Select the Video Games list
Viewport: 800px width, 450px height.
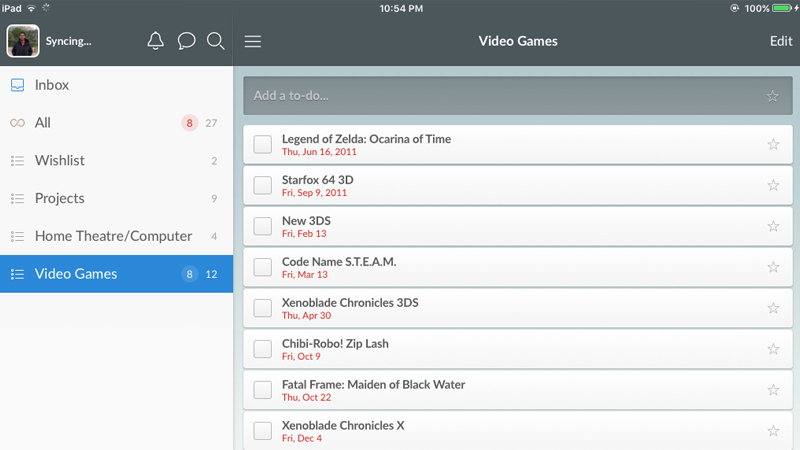[116, 274]
